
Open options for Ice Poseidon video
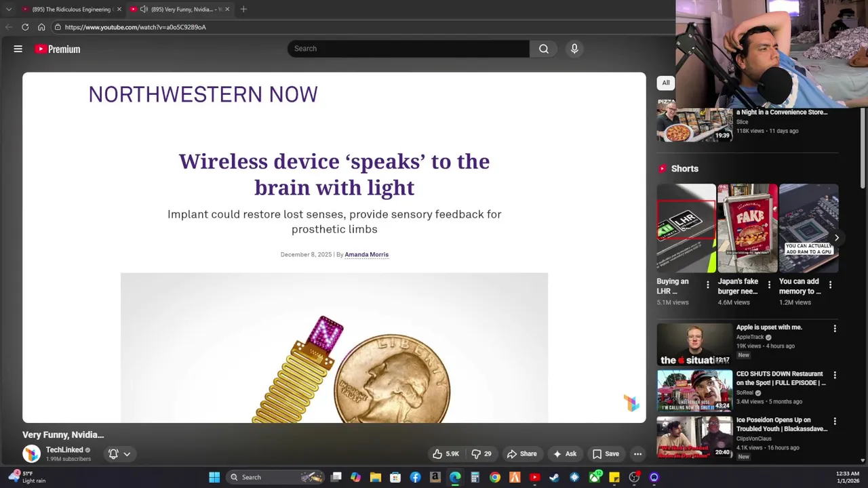click(x=835, y=422)
